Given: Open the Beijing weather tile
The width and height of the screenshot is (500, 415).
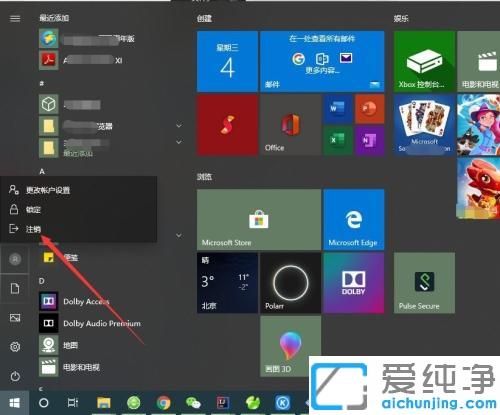Looking at the screenshot, I should pyautogui.click(x=227, y=283).
